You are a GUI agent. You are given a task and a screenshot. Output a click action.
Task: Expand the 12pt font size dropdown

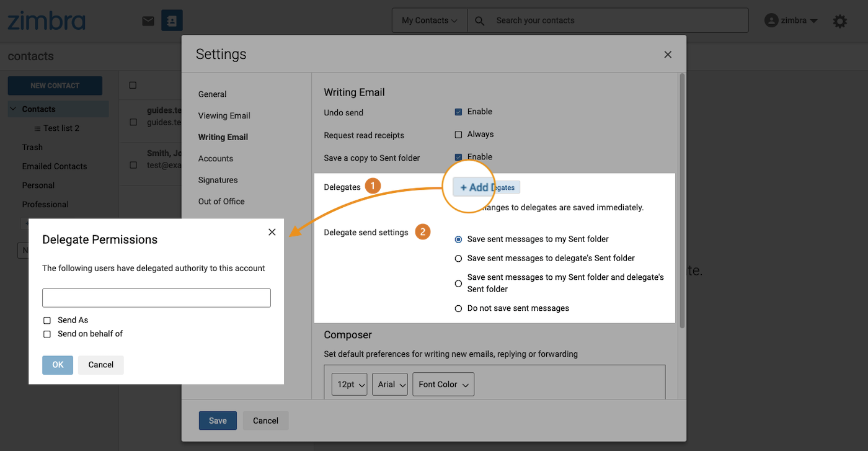click(x=349, y=385)
